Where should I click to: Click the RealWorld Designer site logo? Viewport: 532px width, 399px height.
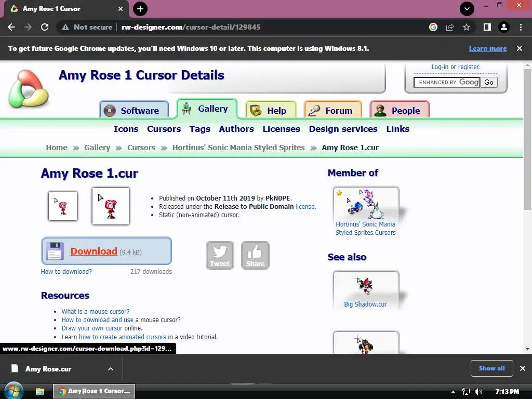click(x=29, y=89)
